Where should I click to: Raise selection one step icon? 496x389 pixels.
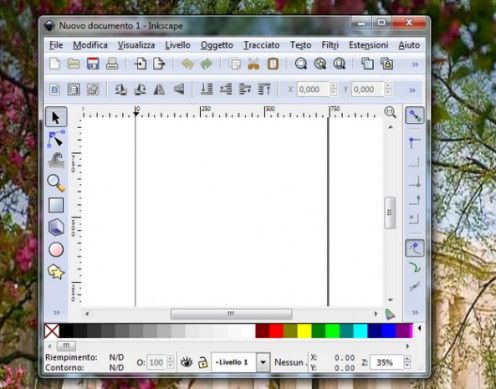point(245,89)
